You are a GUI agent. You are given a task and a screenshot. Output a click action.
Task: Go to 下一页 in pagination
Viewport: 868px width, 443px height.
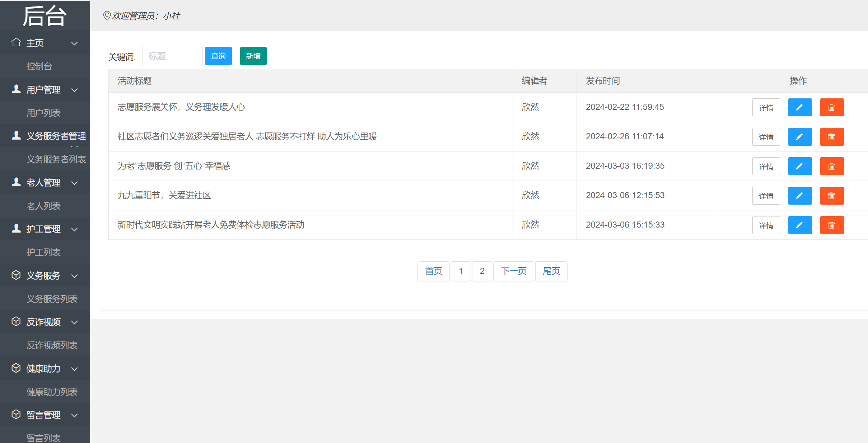[x=514, y=271]
